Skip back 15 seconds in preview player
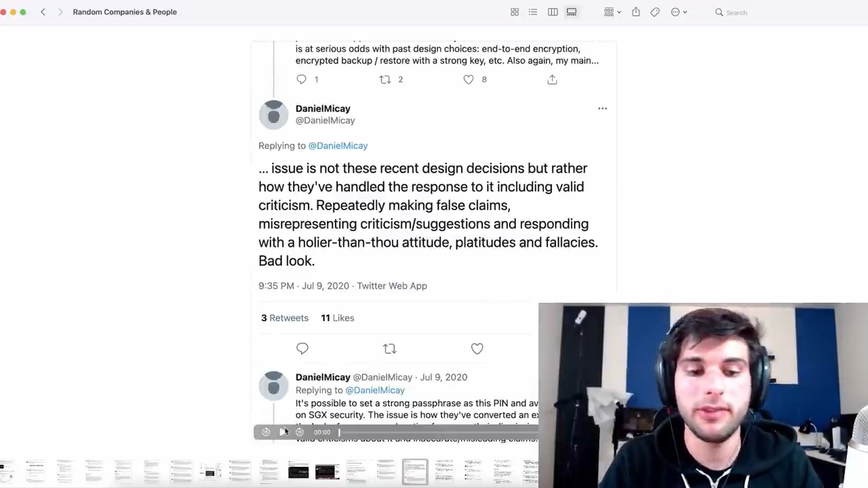This screenshot has width=868, height=488. click(266, 432)
